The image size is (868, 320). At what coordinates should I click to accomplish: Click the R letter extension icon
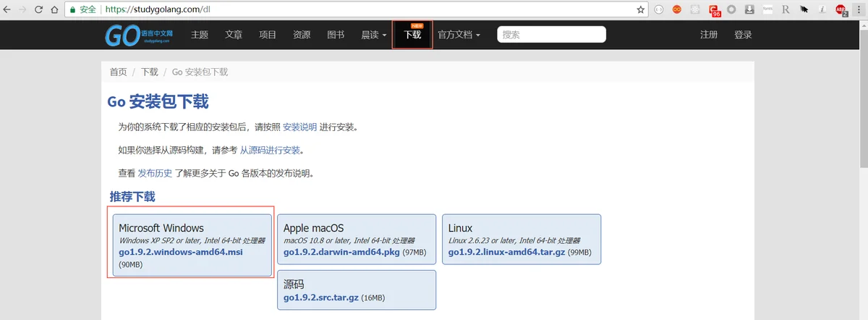[786, 10]
